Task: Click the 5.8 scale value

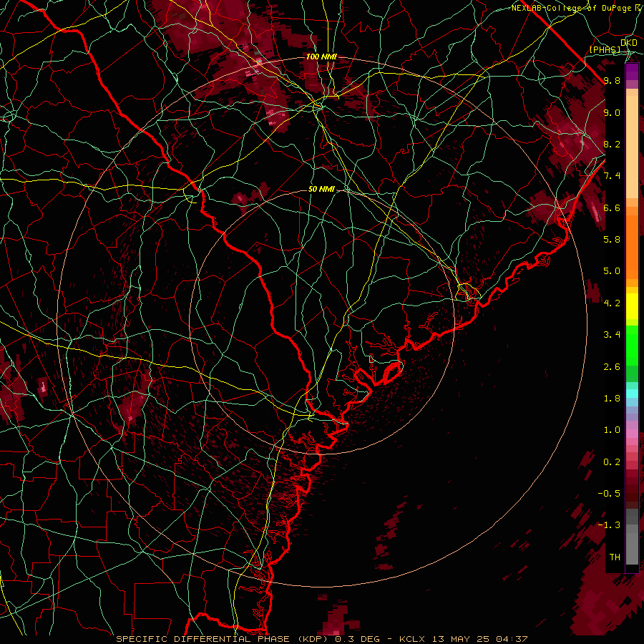Action: [x=612, y=240]
